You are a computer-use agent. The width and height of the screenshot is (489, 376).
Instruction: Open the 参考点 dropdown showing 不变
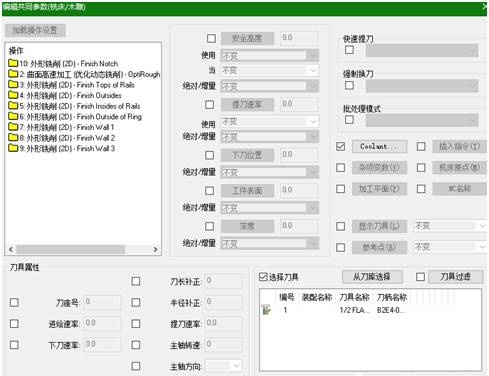[449, 247]
